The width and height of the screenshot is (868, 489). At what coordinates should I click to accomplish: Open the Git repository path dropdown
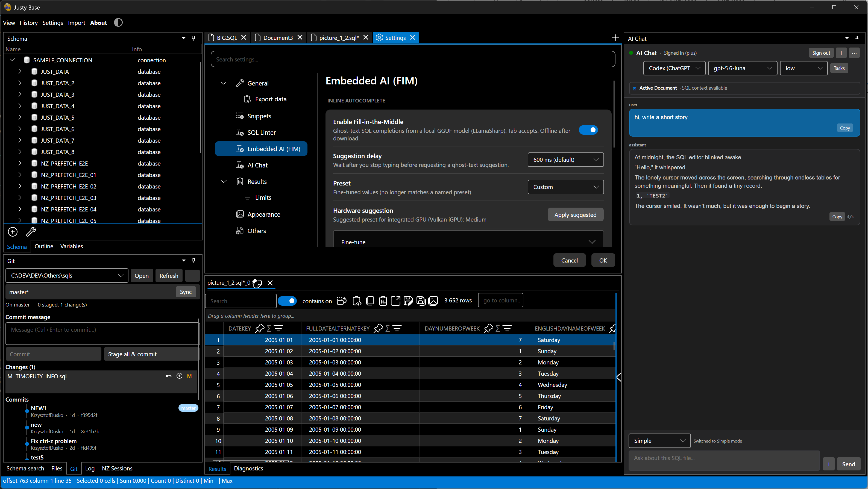pyautogui.click(x=67, y=275)
